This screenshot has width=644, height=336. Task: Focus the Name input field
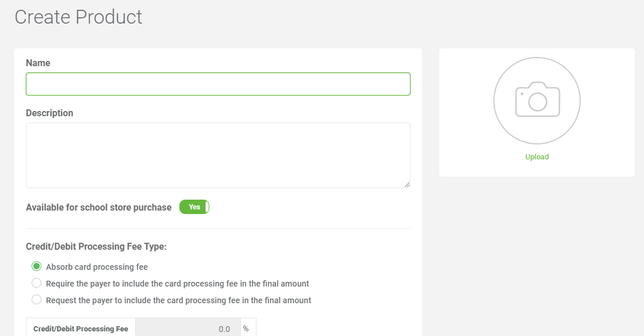pyautogui.click(x=218, y=84)
